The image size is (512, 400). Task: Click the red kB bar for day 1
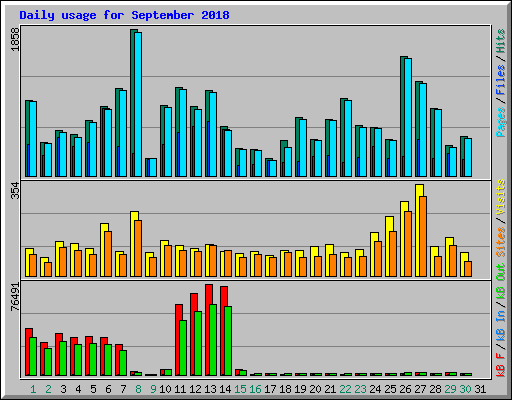pos(28,352)
